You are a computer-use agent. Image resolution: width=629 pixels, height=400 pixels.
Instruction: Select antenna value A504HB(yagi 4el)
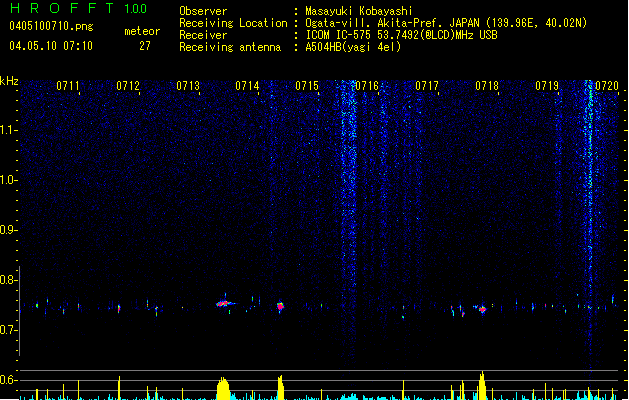[353, 47]
